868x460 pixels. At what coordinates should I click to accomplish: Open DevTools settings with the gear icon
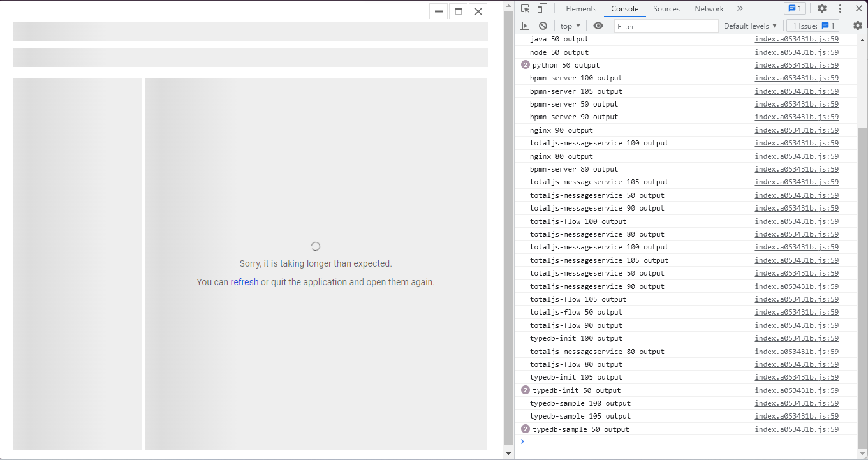click(x=822, y=8)
